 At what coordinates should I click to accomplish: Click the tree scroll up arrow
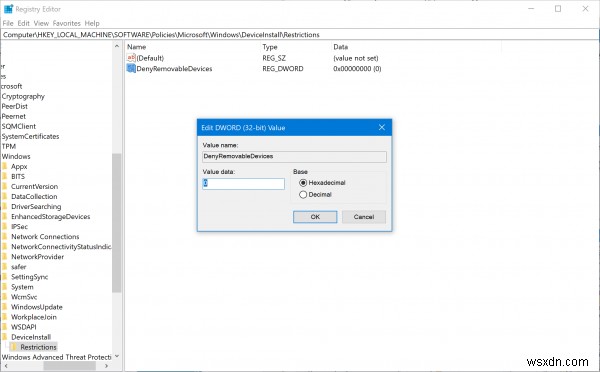click(x=117, y=46)
